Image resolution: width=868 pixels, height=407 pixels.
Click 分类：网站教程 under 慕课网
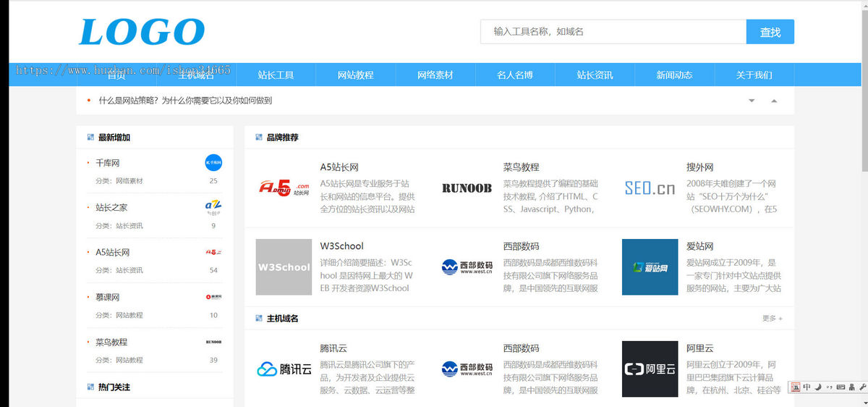pyautogui.click(x=119, y=315)
